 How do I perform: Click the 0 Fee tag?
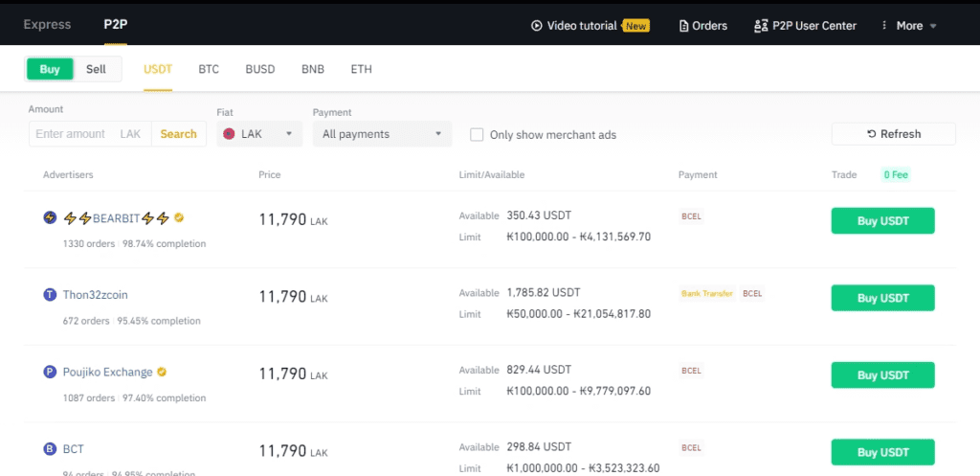[x=896, y=174]
